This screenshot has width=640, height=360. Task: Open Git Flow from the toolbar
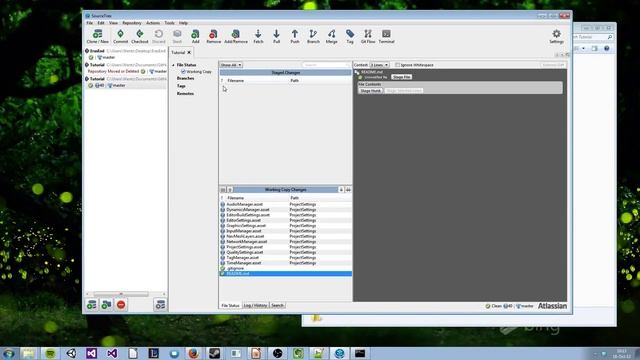coord(368,36)
